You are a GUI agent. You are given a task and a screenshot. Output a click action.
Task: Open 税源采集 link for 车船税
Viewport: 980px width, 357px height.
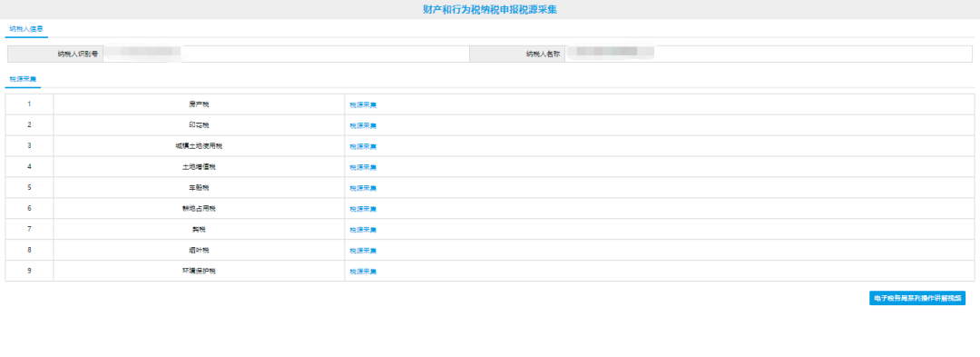(363, 188)
